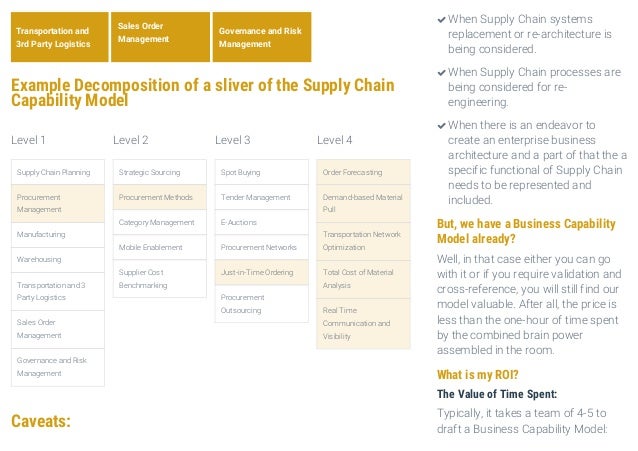The width and height of the screenshot is (638, 451).
Task: Click the 'Caveats:' heading
Action: click(x=41, y=420)
